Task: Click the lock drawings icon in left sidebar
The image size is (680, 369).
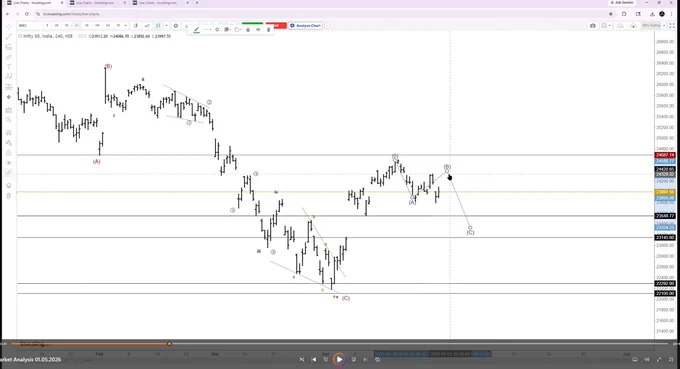Action: [x=9, y=153]
